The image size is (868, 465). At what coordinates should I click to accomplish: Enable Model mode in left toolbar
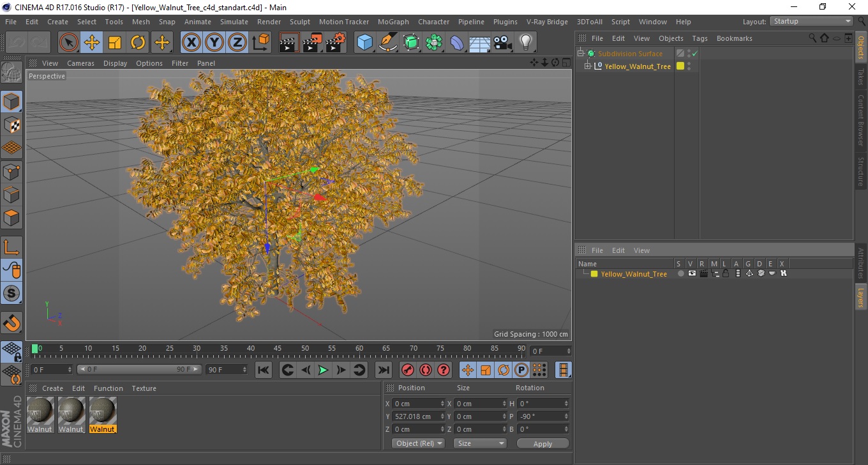11,102
